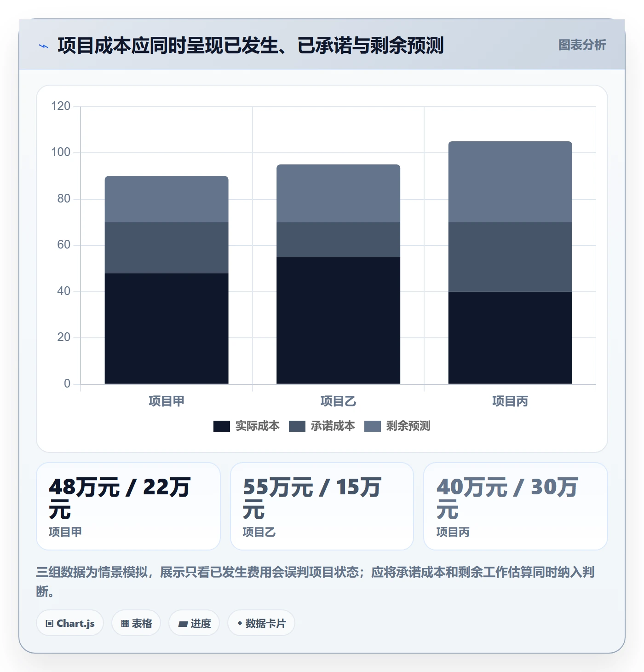
Task: Open the 项目甲 data card
Action: coord(128,506)
